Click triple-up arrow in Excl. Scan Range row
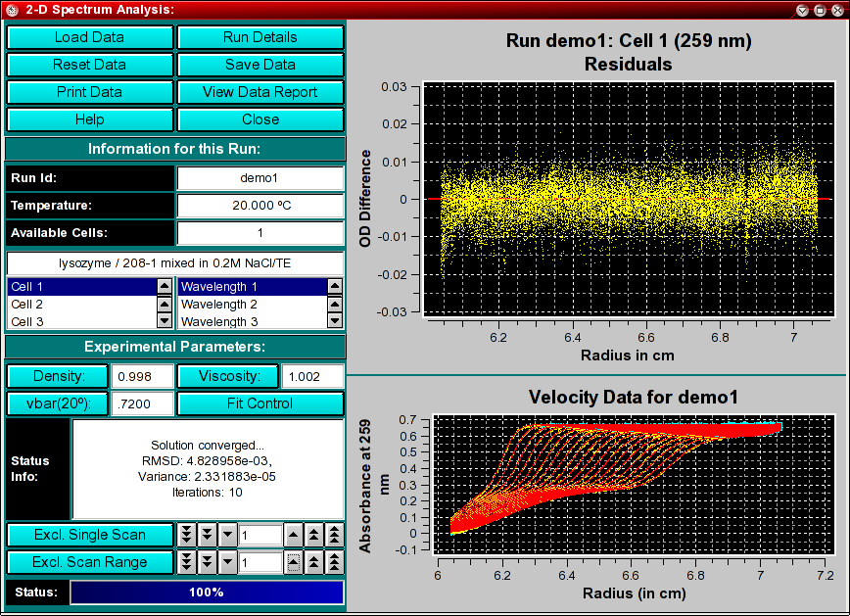 335,562
